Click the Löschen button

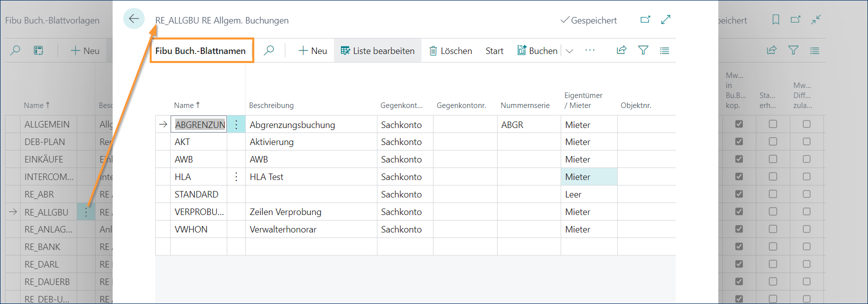click(x=451, y=51)
